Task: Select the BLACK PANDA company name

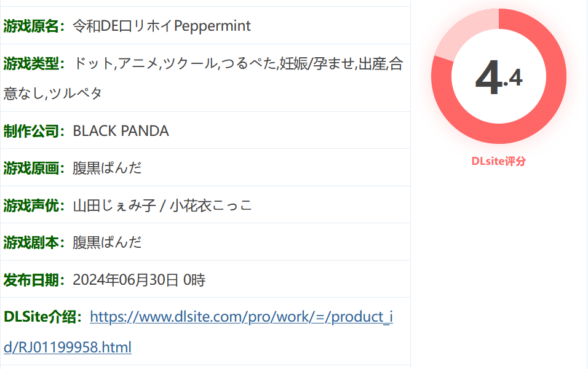Action: pos(121,131)
